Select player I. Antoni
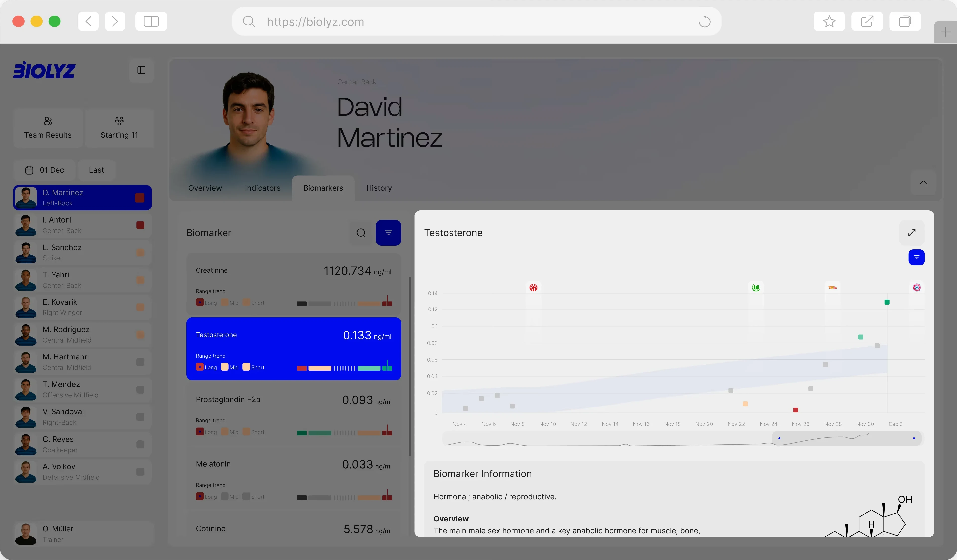This screenshot has width=957, height=560. [x=82, y=225]
